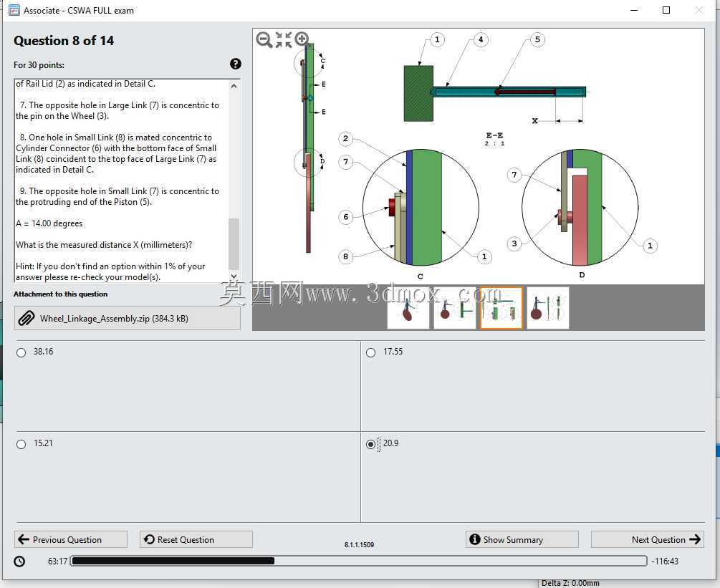Click the elapsed time 63:17

(57, 561)
